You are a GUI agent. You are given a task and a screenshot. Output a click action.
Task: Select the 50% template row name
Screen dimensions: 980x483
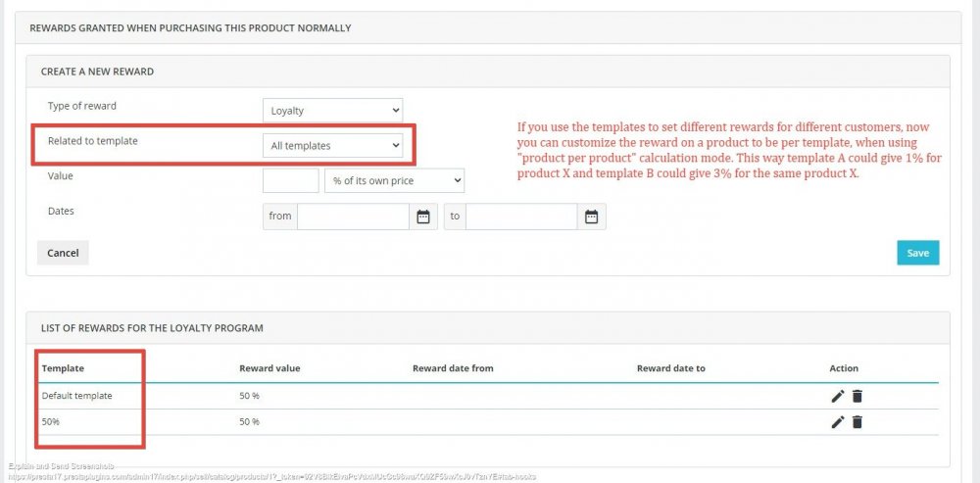[52, 421]
